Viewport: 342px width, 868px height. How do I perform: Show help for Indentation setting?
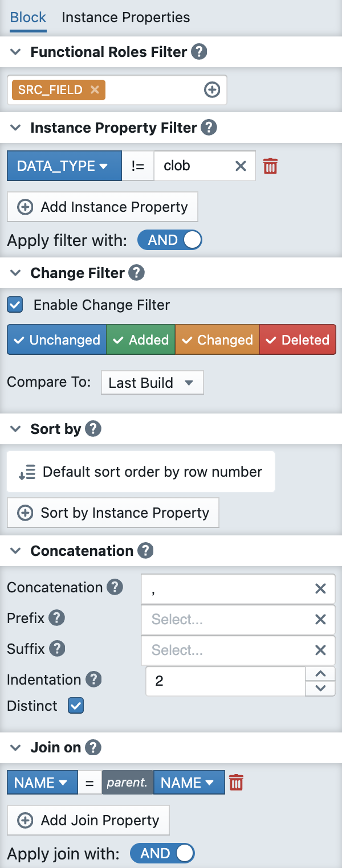(93, 679)
